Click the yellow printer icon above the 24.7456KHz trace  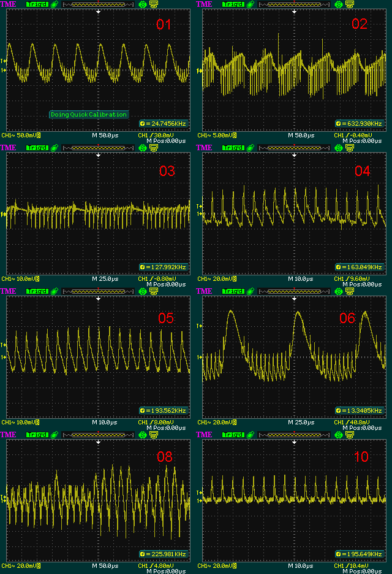click(x=154, y=4)
